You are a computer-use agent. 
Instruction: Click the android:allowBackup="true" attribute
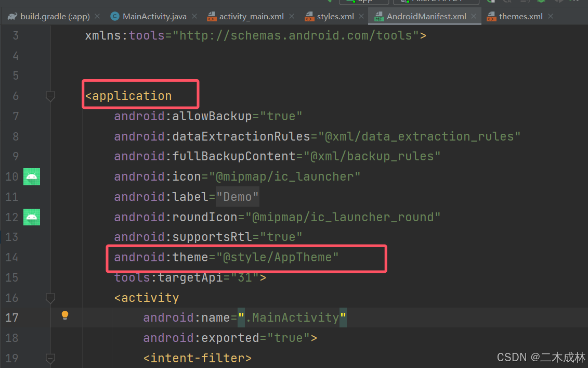point(208,116)
